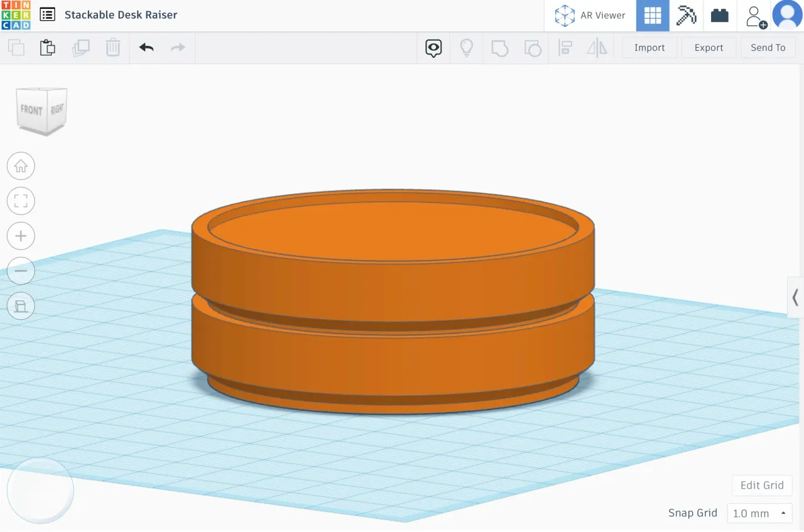Open the Snap Grid 1.0 mm dropdown
Screen dimensions: 804x532
click(x=759, y=513)
